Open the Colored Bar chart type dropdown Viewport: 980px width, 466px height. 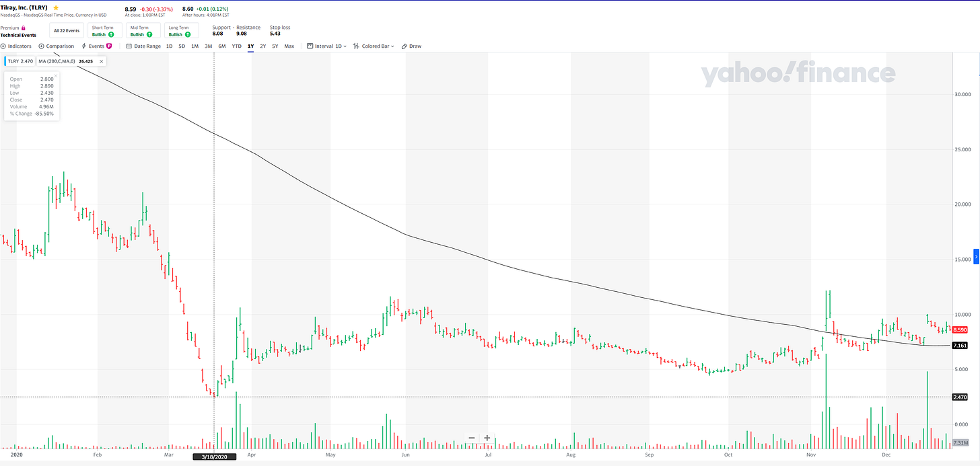click(x=374, y=46)
